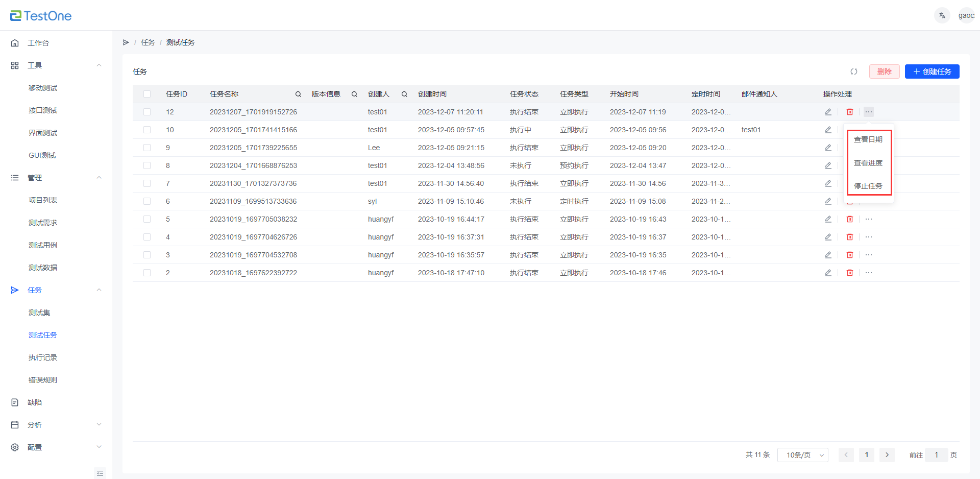
Task: Check the checkbox for task ID 10
Action: [147, 130]
